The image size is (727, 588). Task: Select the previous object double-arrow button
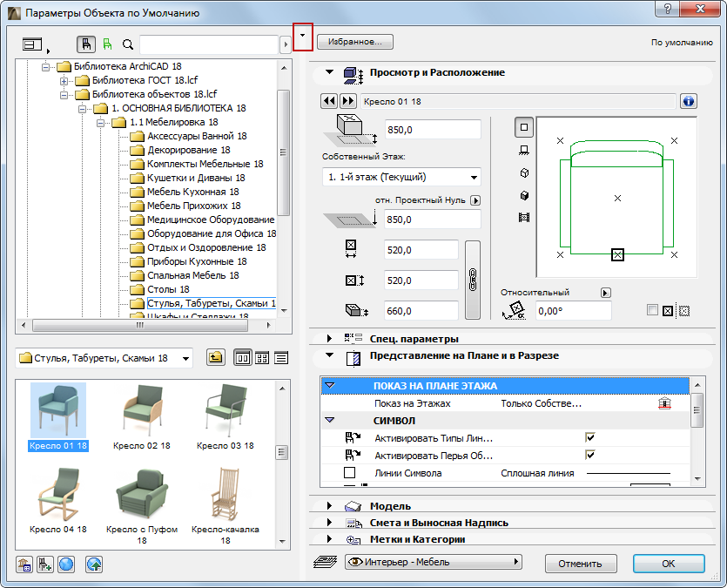tap(329, 101)
